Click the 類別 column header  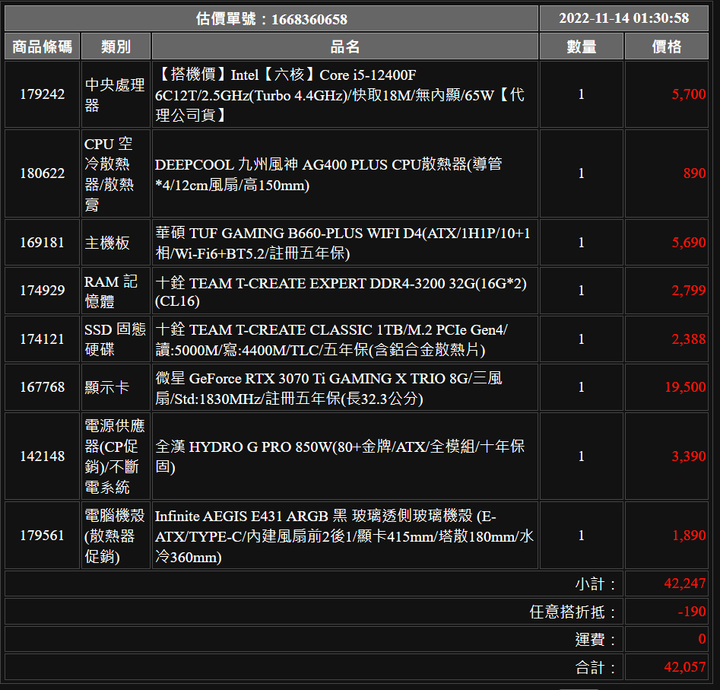tap(116, 46)
